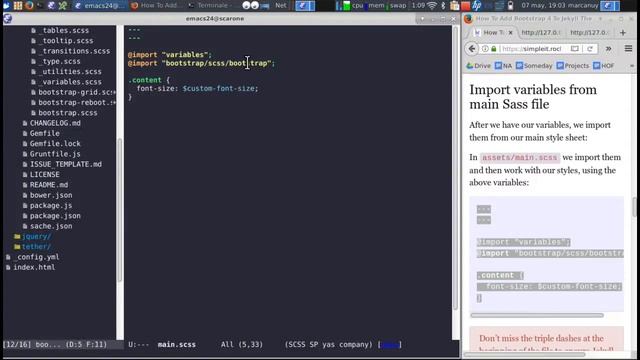Switch to the 'How T:' Firefox tab
Viewport: 640px width, 360px height.
click(491, 32)
